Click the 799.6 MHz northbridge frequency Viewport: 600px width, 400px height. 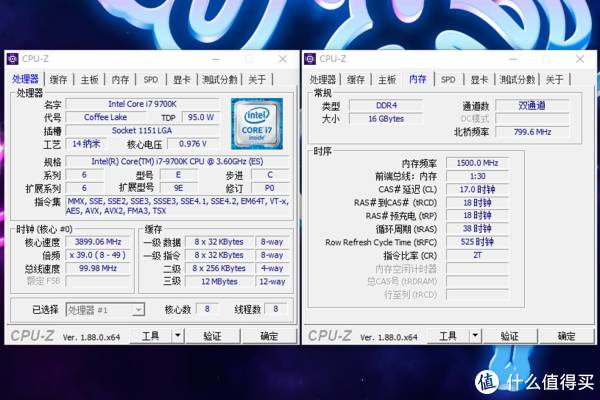532,132
